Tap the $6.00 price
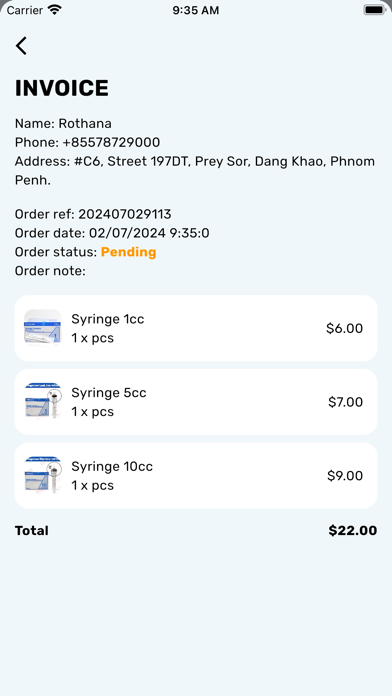Image resolution: width=392 pixels, height=696 pixels. 344,328
